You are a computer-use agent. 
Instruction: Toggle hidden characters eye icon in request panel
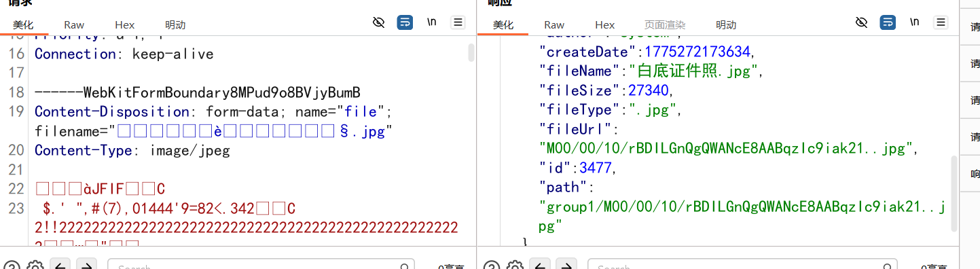pyautogui.click(x=379, y=22)
